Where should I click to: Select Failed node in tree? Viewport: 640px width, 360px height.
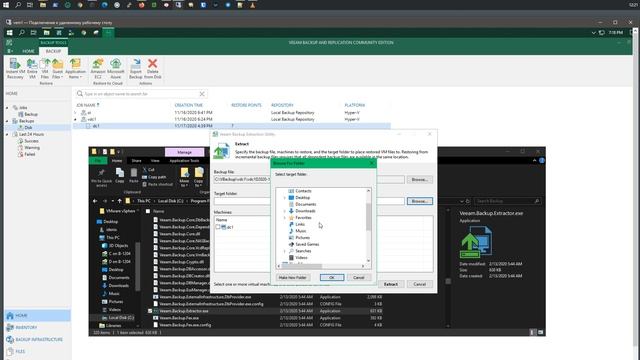27,154
